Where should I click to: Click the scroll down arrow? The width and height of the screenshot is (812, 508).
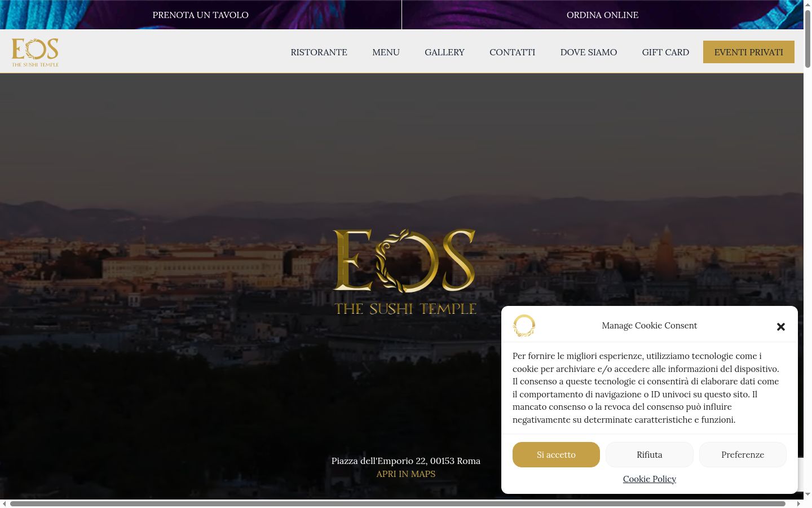[807, 494]
